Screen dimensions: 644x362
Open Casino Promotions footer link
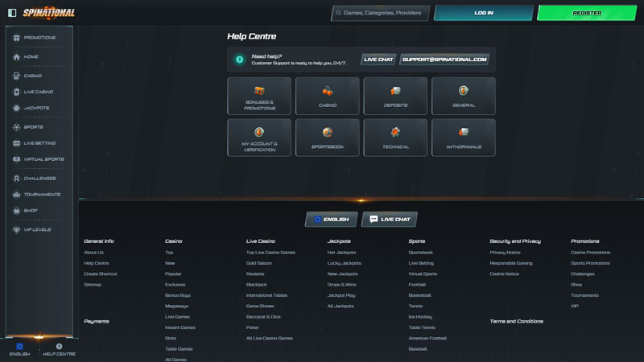(x=591, y=253)
